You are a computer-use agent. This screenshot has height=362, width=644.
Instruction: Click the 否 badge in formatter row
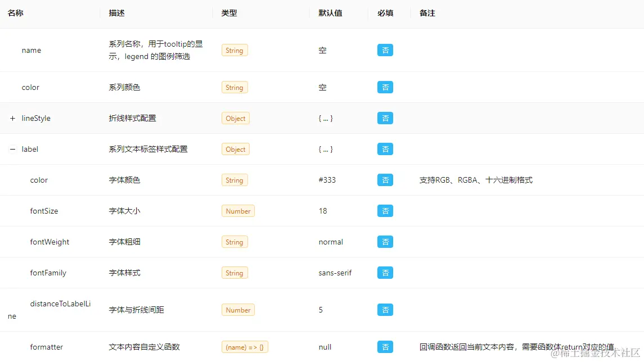coord(385,347)
